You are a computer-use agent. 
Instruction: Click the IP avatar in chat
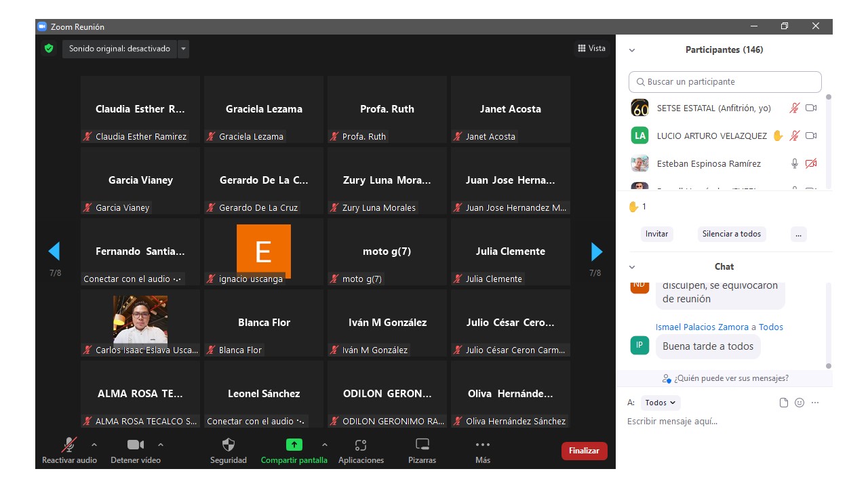coord(639,346)
